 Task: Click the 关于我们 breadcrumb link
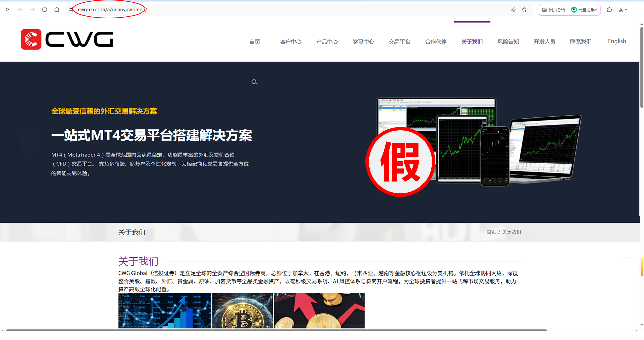click(511, 232)
